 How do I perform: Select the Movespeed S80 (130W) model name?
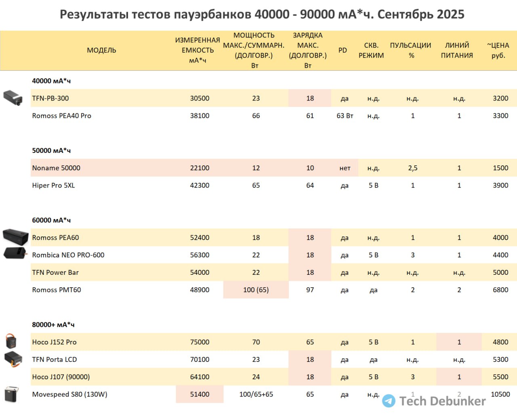[70, 394]
